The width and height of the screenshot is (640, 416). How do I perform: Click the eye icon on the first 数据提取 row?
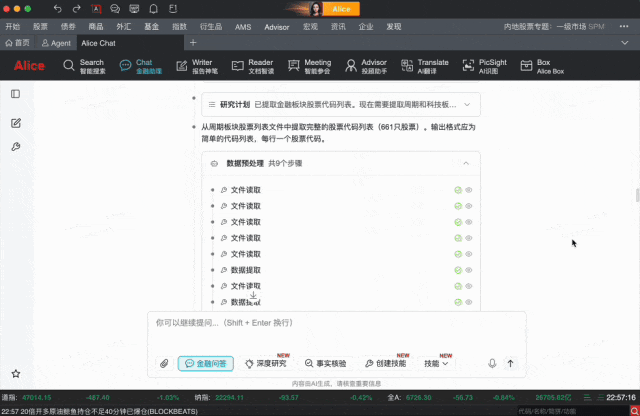tap(468, 270)
